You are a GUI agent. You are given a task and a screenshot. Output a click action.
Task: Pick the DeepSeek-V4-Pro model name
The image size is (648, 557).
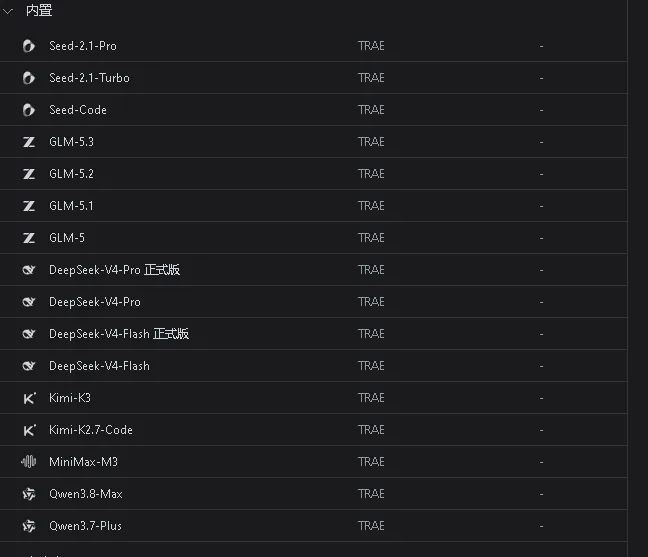pyautogui.click(x=95, y=302)
